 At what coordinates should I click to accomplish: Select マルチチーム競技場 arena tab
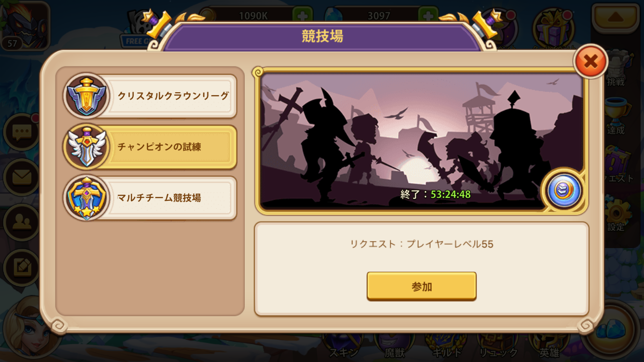point(150,197)
